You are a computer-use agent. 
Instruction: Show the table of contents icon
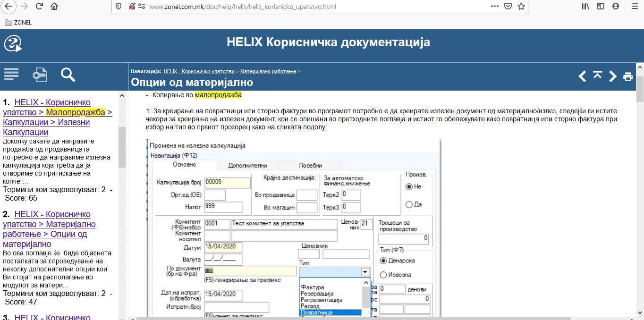tap(11, 74)
